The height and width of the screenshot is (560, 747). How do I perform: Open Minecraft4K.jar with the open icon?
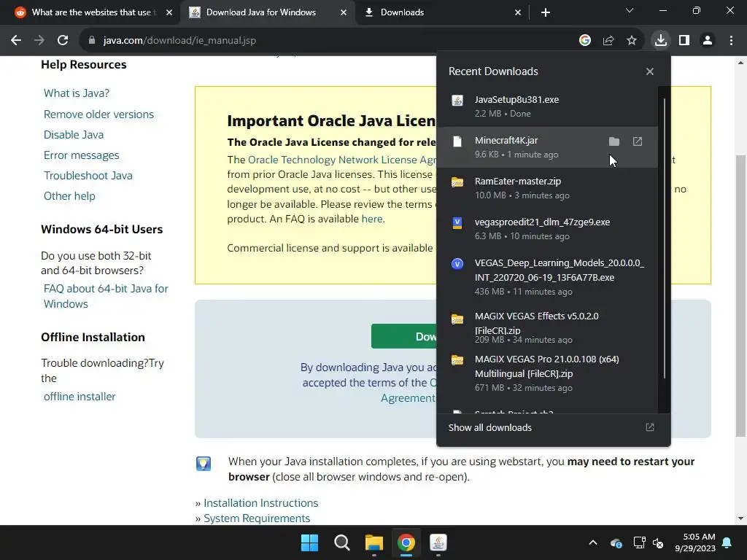[x=638, y=141]
